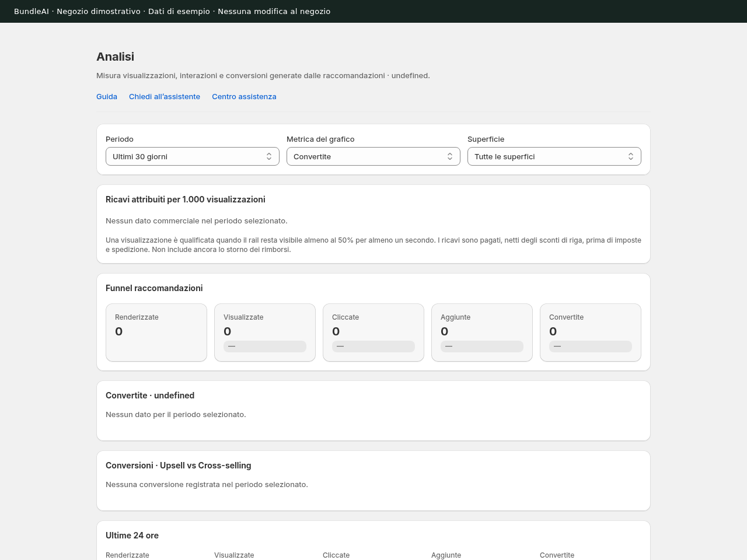
Task: Click the Metrica del grafico label
Action: 320,139
